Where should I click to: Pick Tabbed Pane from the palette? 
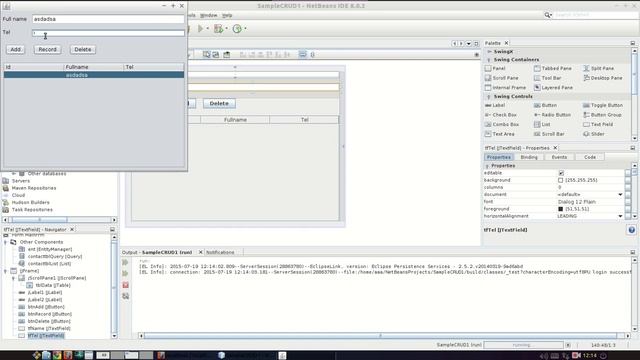(x=553, y=68)
